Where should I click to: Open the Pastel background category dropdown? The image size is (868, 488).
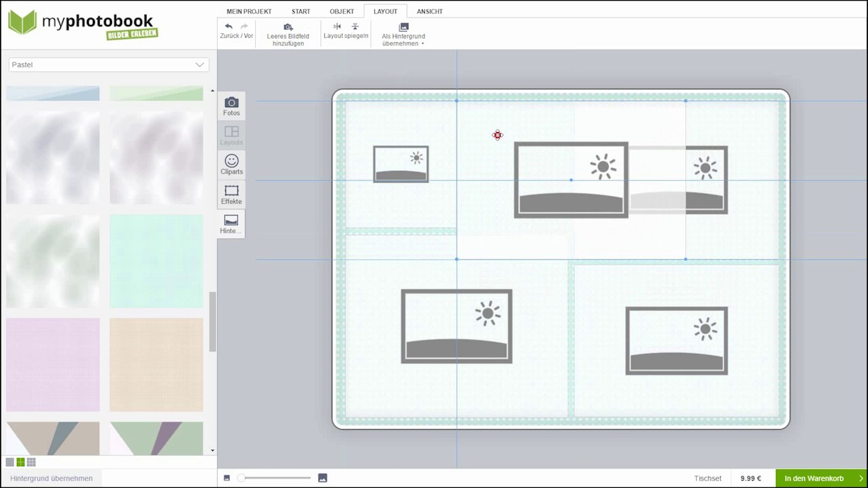[108, 65]
